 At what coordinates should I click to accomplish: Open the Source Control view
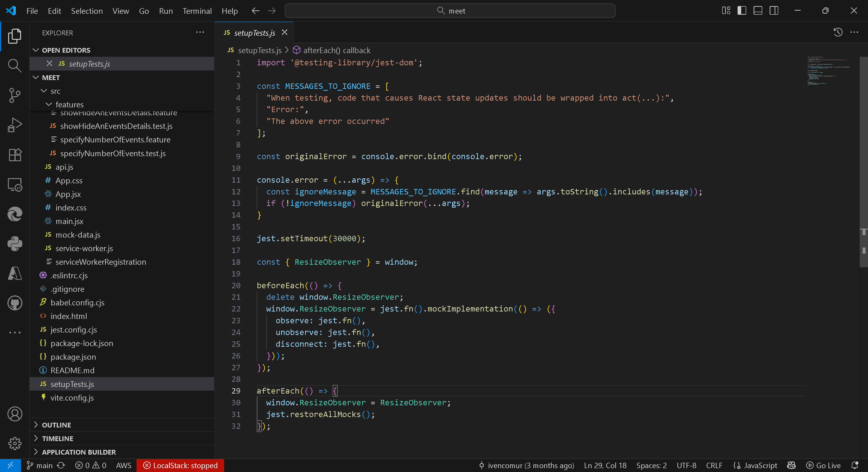click(x=14, y=95)
